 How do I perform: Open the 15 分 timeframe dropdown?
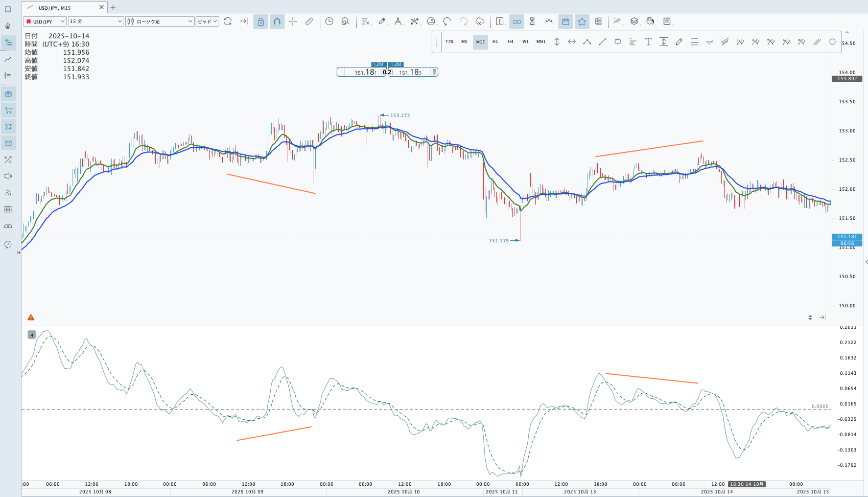coord(96,21)
